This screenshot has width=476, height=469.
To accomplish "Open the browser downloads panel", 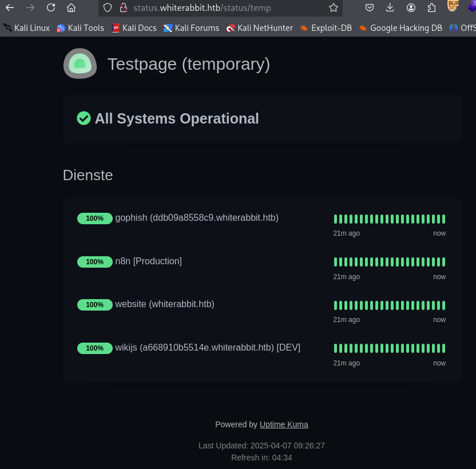I will [390, 8].
